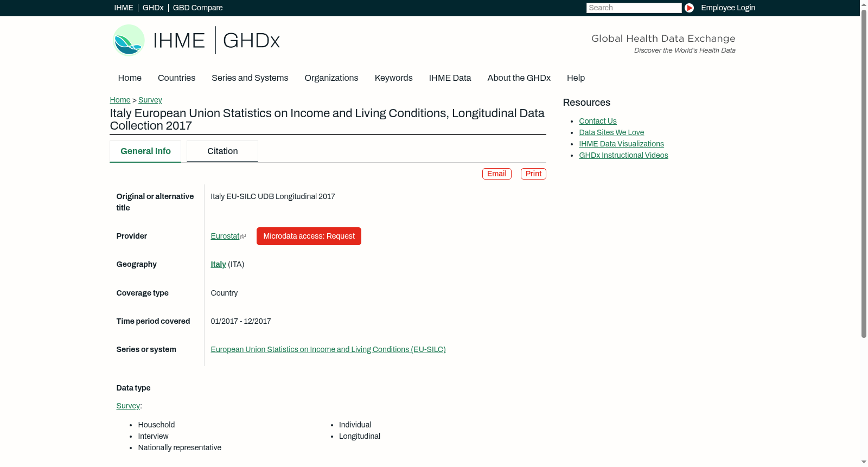The image size is (868, 467).
Task: Click the Print button
Action: tap(533, 174)
